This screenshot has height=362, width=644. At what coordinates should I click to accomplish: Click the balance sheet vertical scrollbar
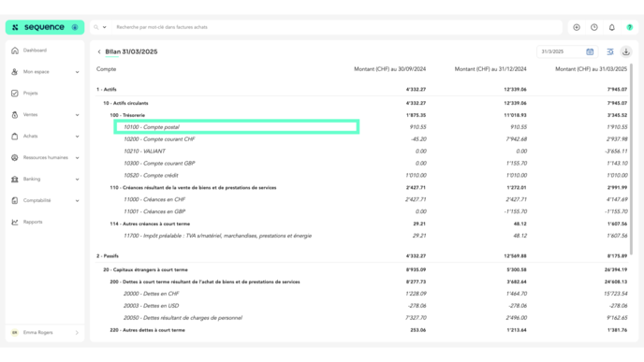pyautogui.click(x=631, y=158)
